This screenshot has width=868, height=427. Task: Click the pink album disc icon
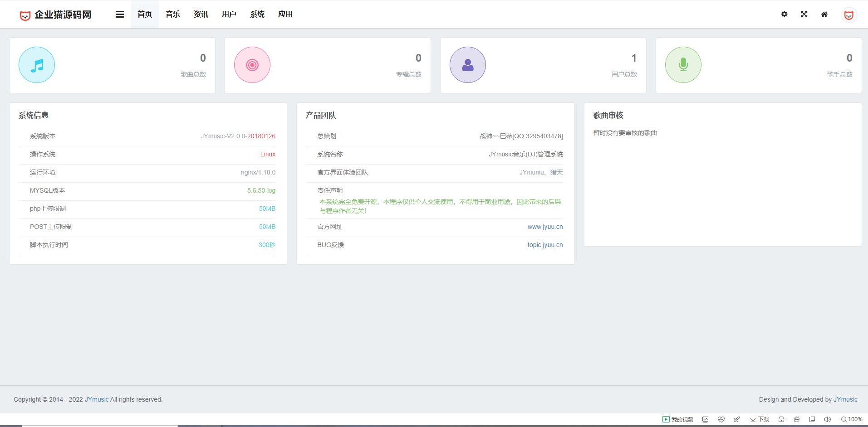(x=252, y=65)
